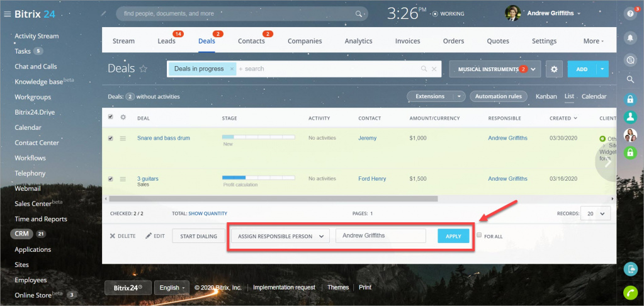Open the hamburger main menu icon
Viewport: 644px width, 306px height.
coord(7,14)
